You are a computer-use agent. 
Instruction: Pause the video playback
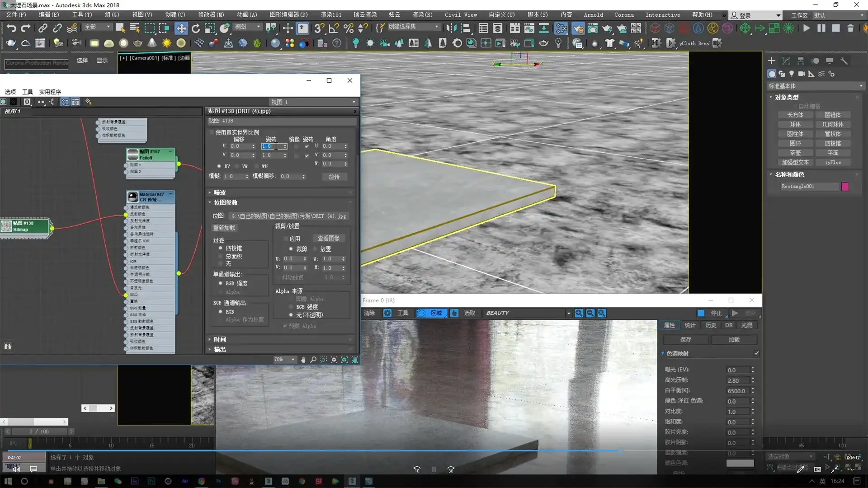click(x=434, y=469)
